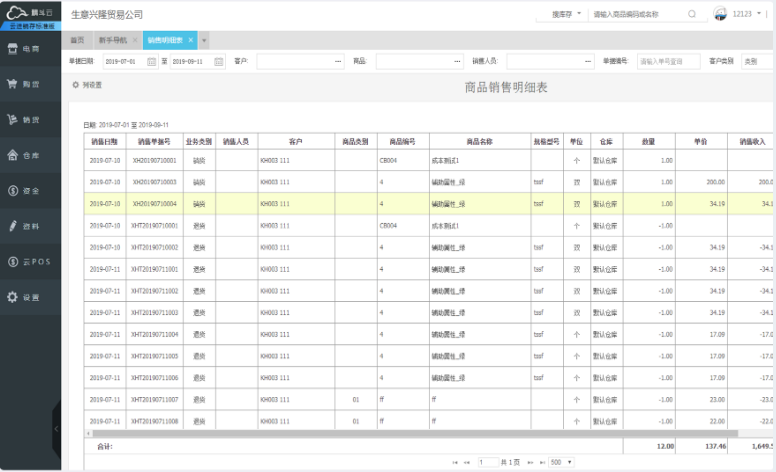Click the horizontal scrollbar left arrow
Screen dimensions: 776x472
pos(89,433)
